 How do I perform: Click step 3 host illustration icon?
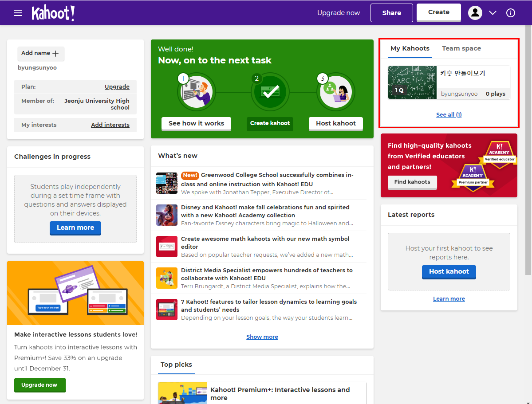click(x=336, y=92)
